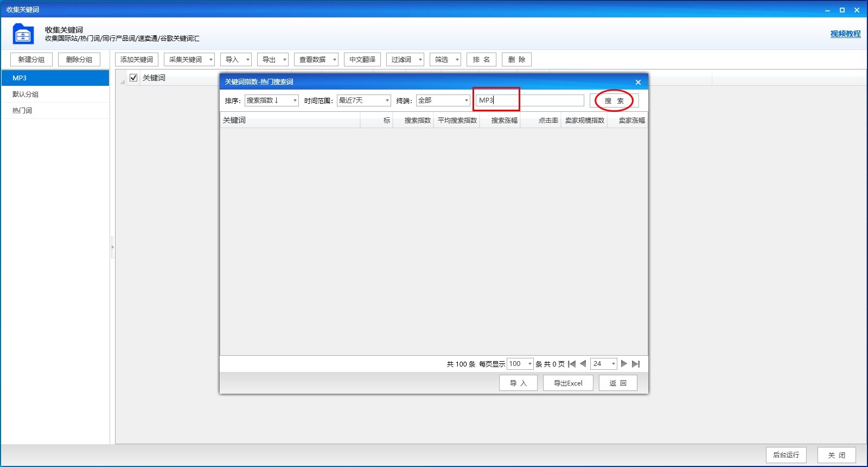Click the delete group button
The width and height of the screenshot is (868, 467).
[x=79, y=60]
